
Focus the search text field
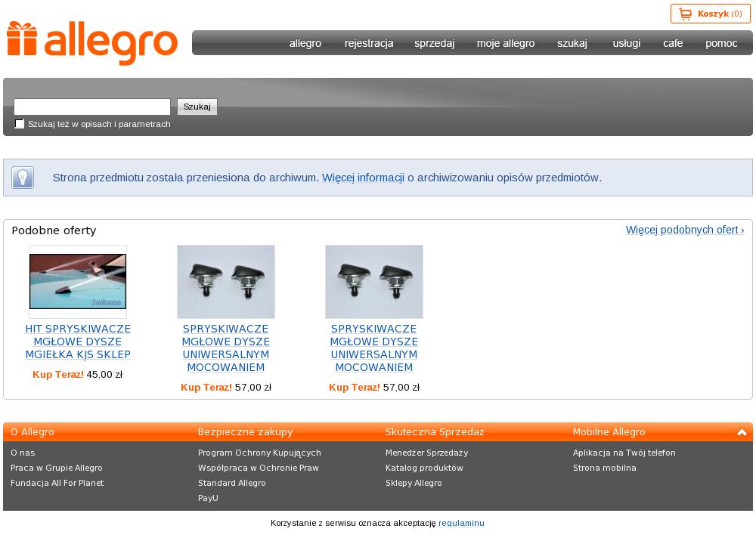point(92,107)
